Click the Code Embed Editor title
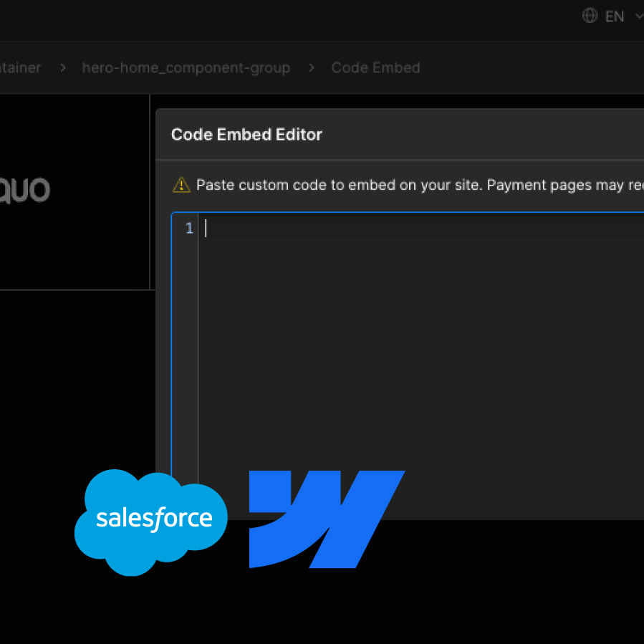Image resolution: width=644 pixels, height=644 pixels. click(246, 135)
